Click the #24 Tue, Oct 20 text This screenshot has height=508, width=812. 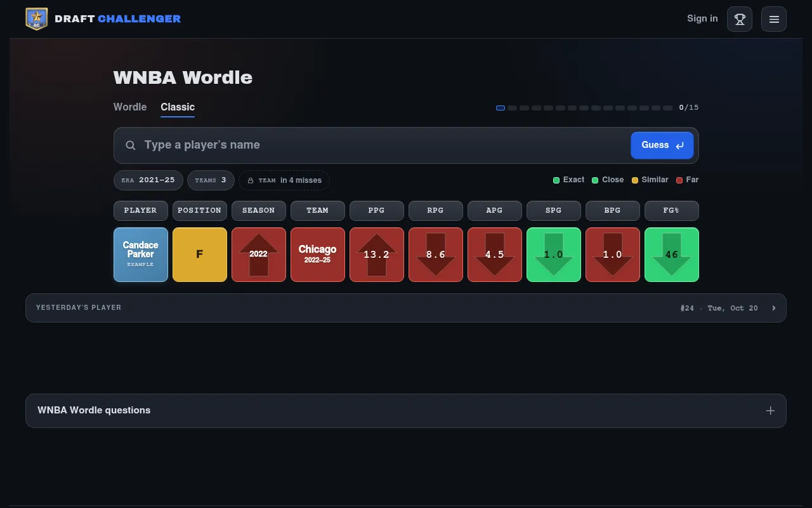(719, 308)
